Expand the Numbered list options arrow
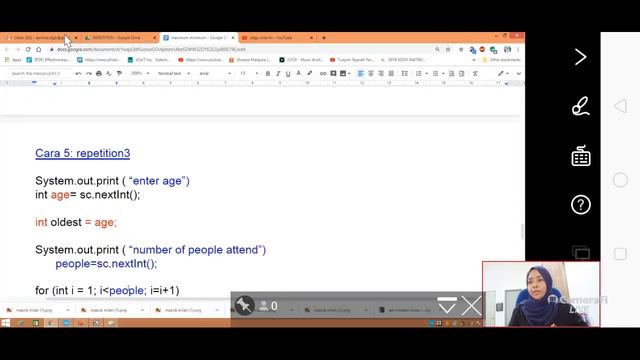640x360 pixels. [x=426, y=73]
